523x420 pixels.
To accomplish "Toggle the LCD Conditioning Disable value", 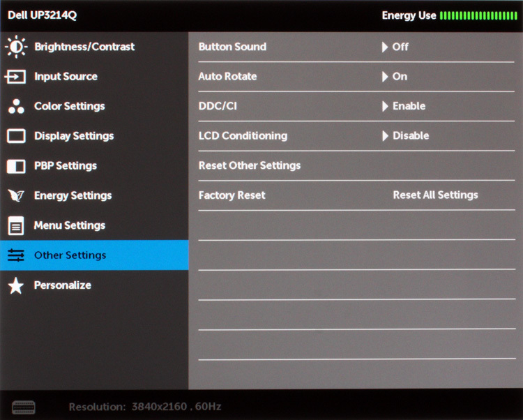I will [411, 136].
